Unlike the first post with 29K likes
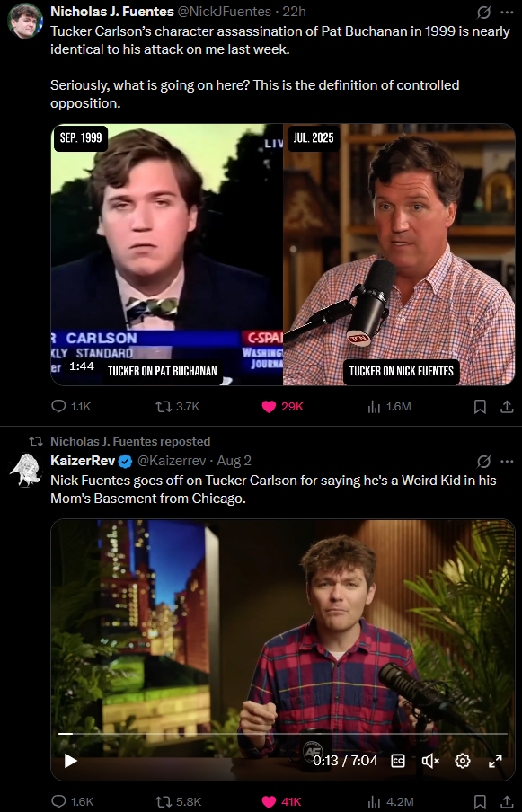 coord(283,407)
